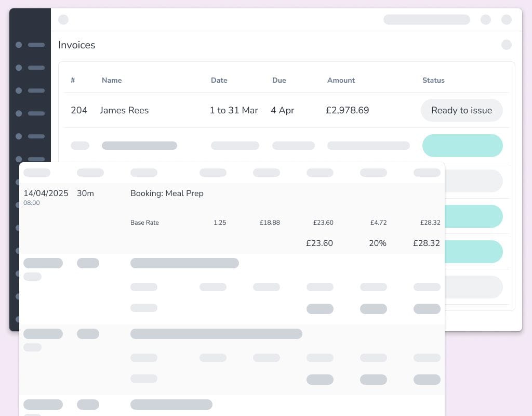This screenshot has width=532, height=416.
Task: Click the placeholder search bar in the top header
Action: (x=427, y=20)
